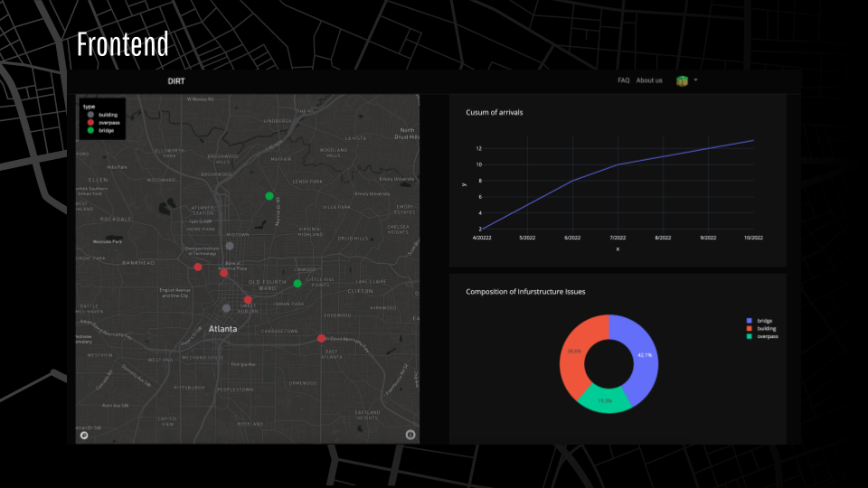The width and height of the screenshot is (868, 488).
Task: Toggle bridge type in map legend
Action: click(x=100, y=130)
